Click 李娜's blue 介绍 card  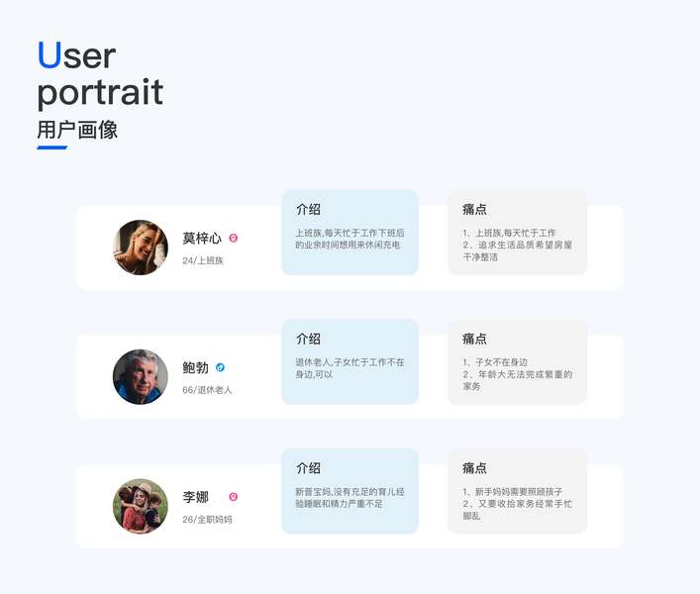click(x=350, y=491)
